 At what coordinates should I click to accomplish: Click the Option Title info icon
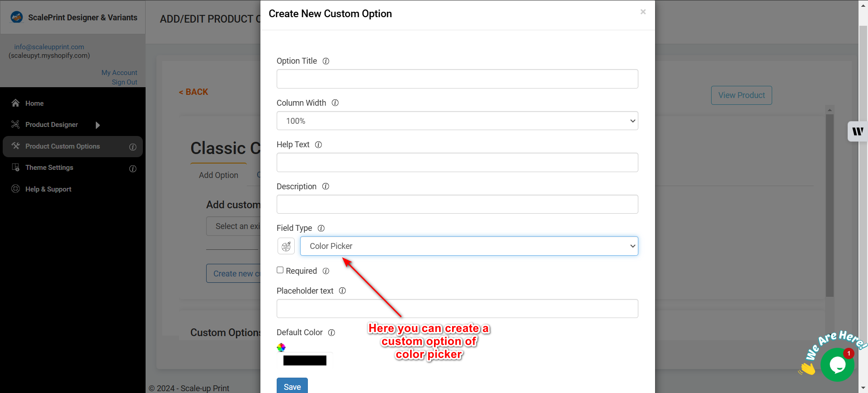tap(325, 61)
